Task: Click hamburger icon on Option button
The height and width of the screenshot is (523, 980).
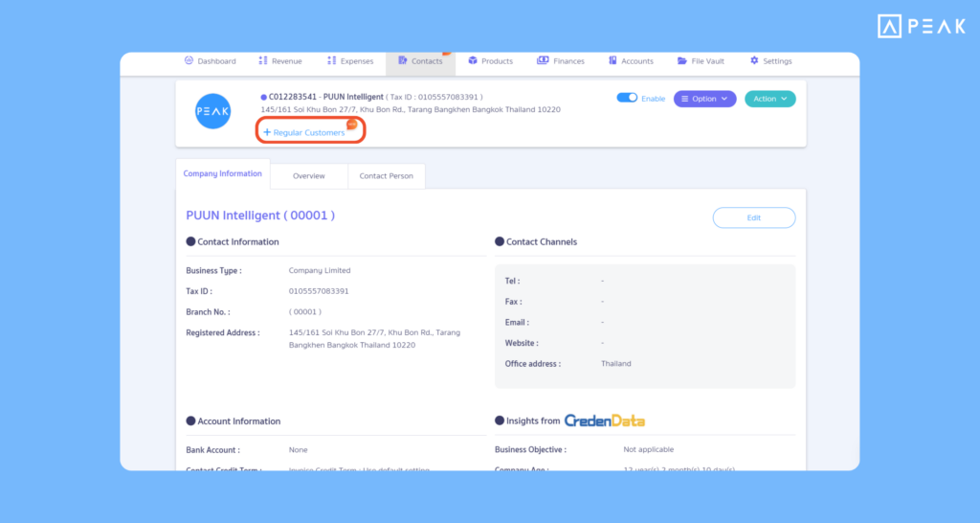Action: 685,99
